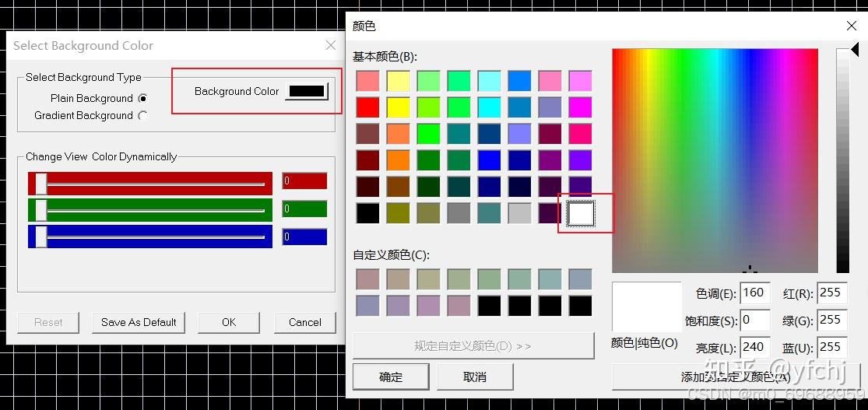Click the blue slider thumb

[x=41, y=237]
